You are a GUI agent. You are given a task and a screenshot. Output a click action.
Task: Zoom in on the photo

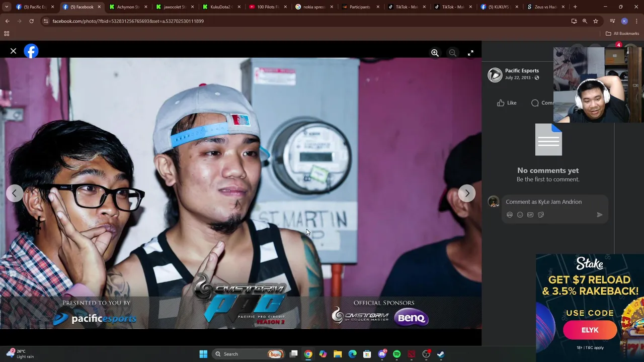(x=435, y=53)
